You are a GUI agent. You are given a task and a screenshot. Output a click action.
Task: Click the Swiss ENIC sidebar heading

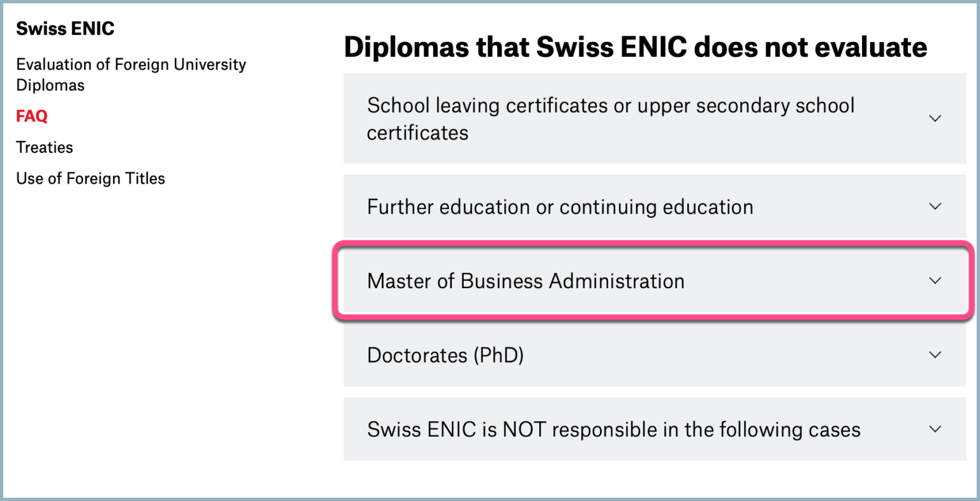65,29
